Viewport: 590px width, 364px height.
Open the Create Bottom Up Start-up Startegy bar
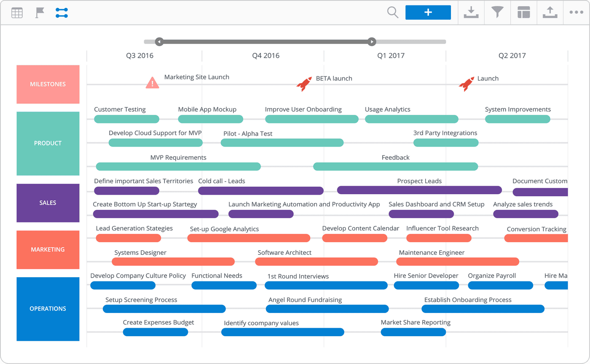(156, 214)
